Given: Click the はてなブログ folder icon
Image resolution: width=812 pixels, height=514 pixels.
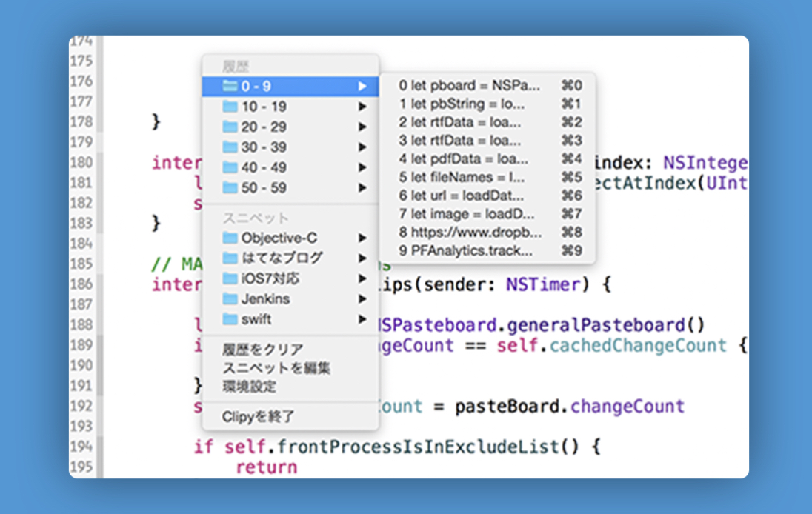Looking at the screenshot, I should click(x=230, y=258).
